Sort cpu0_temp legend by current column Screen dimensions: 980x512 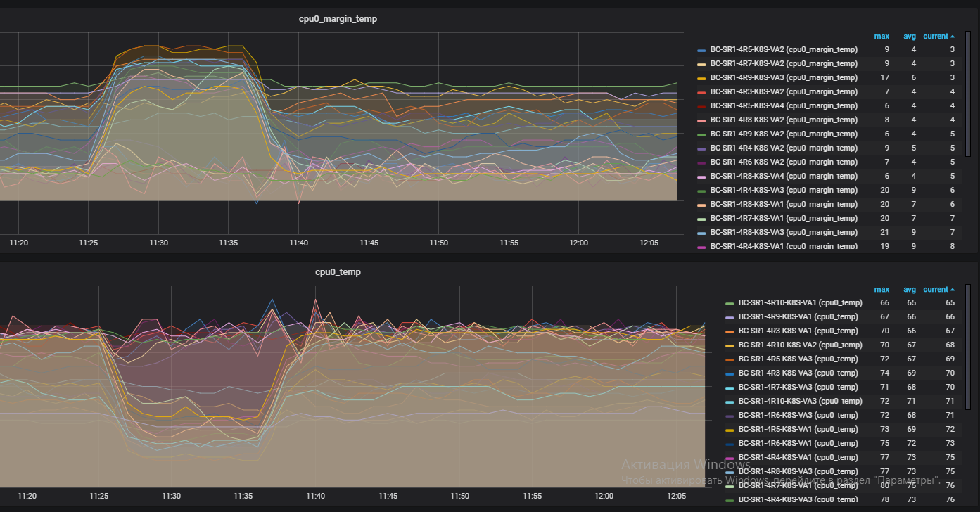click(938, 289)
